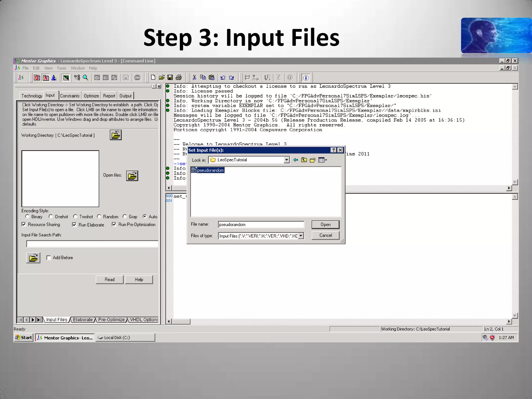Enable the Add Before checkbox
The height and width of the screenshot is (399, 532).
click(49, 258)
